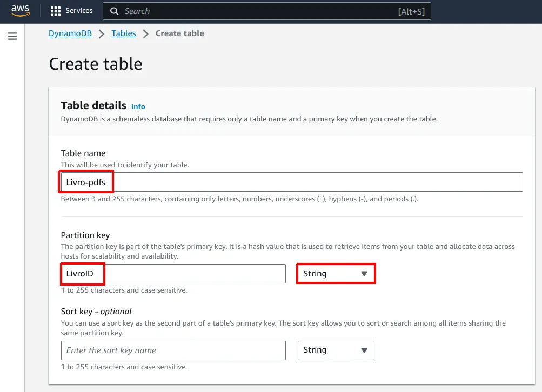
Task: Click the 'Create table' page title
Action: point(96,64)
